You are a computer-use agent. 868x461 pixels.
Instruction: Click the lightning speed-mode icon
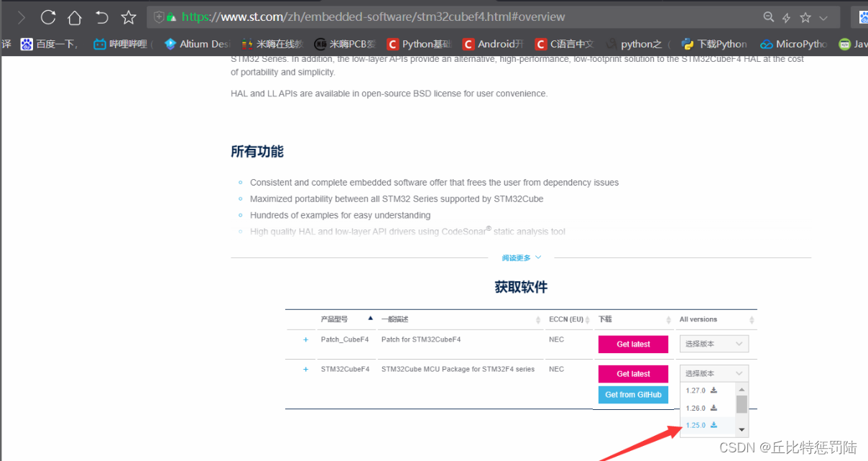coord(786,17)
